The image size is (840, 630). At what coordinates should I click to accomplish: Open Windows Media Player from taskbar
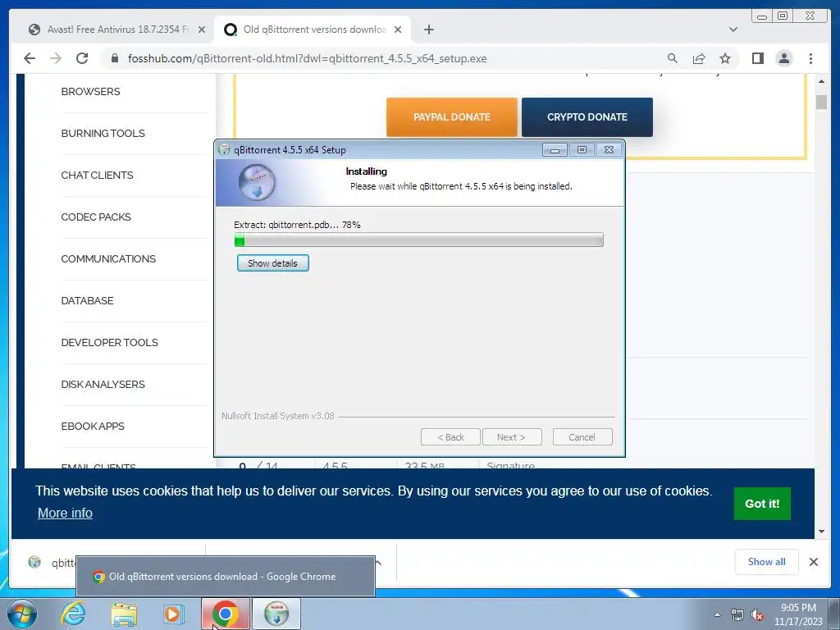pos(173,614)
